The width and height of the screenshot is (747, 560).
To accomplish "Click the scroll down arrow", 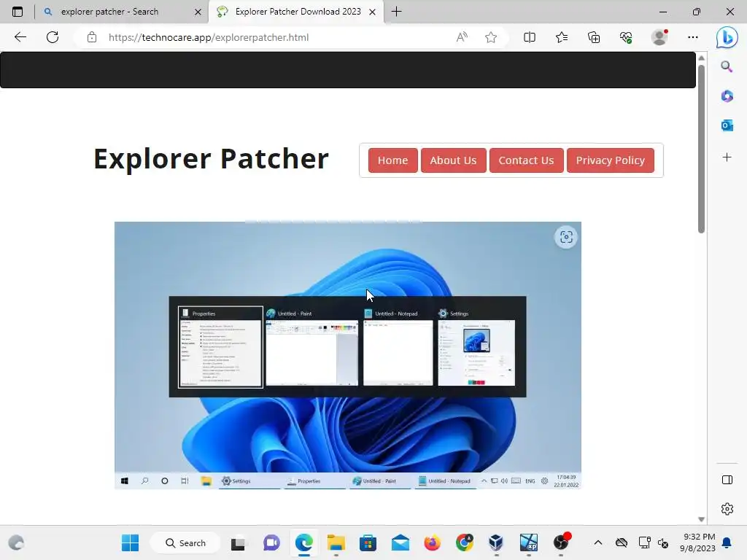I will [x=701, y=519].
